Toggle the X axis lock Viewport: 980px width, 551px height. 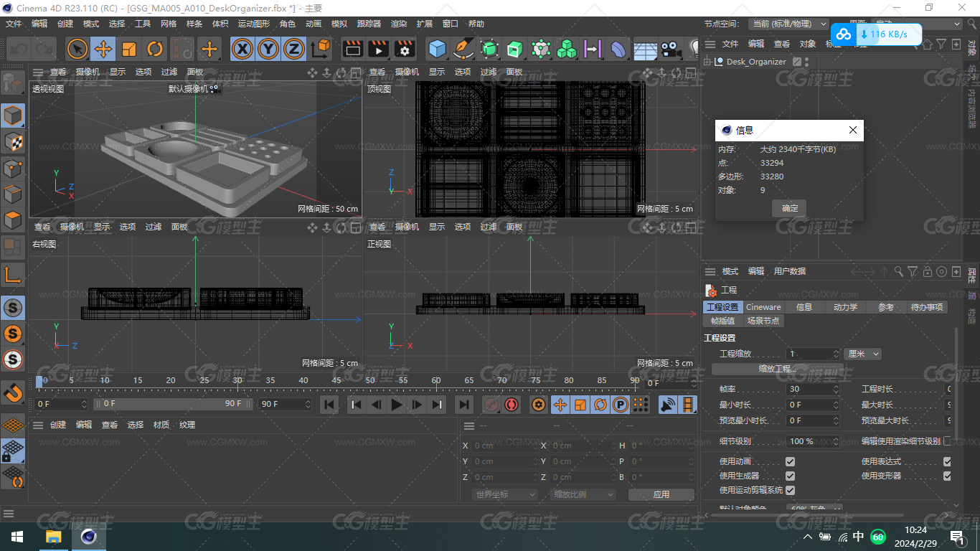pos(243,49)
